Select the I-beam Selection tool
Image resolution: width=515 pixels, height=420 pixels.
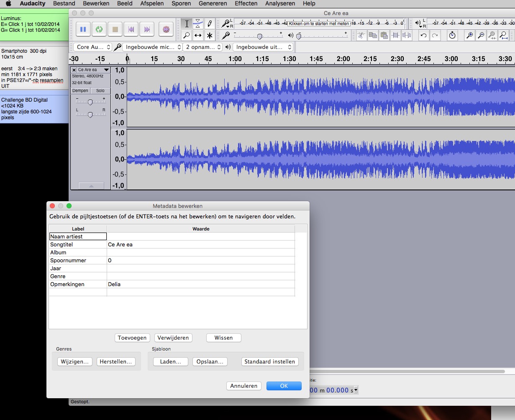[x=187, y=23]
